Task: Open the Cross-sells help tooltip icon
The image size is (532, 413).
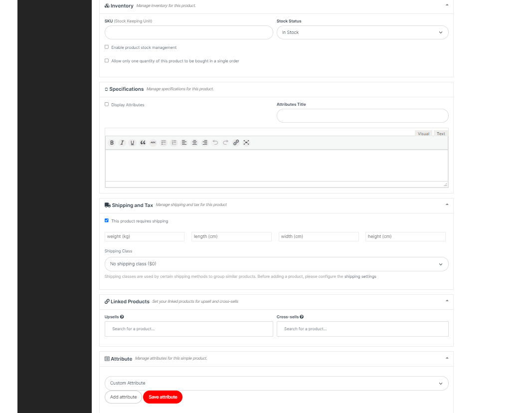Action: (x=302, y=317)
